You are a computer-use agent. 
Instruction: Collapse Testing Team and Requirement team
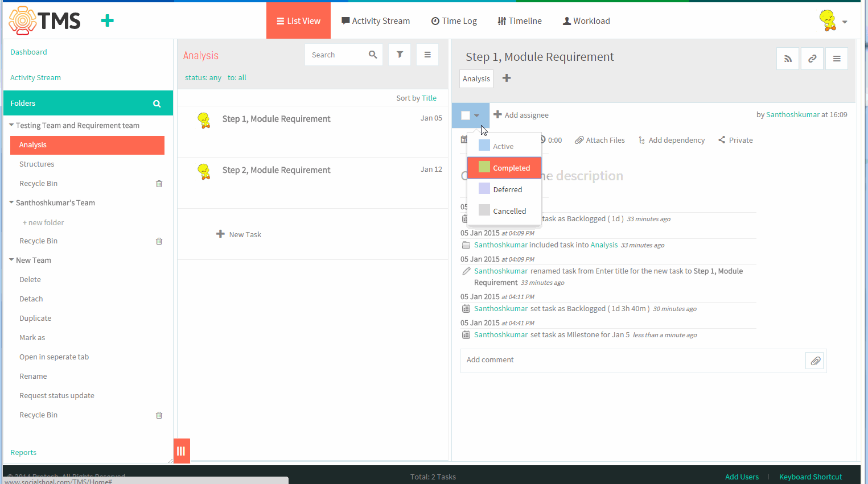point(11,125)
